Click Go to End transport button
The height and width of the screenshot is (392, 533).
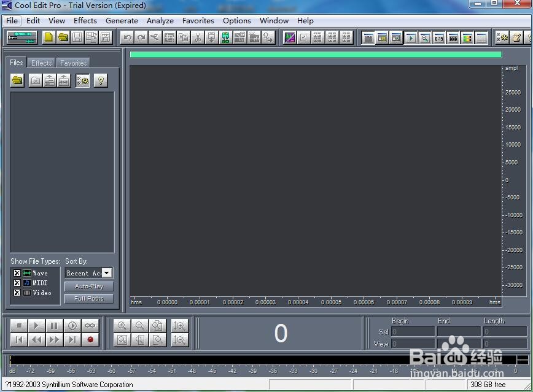tap(72, 340)
